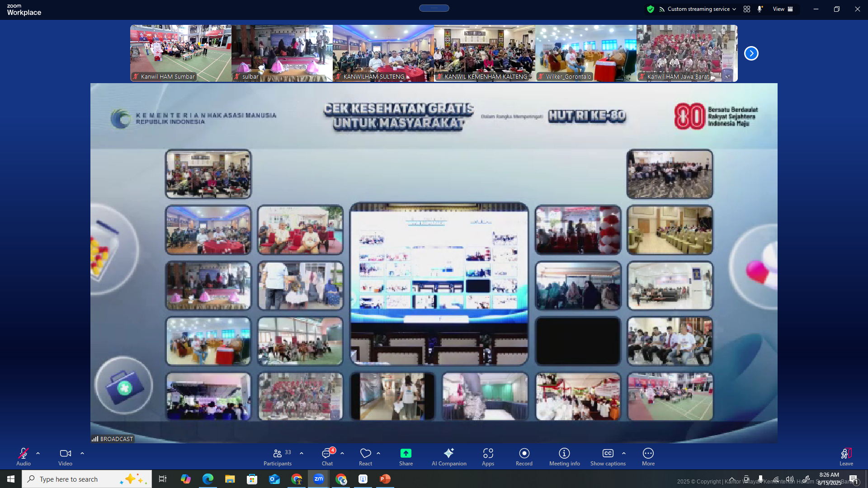
Task: Click the Share screen icon
Action: coord(406,454)
